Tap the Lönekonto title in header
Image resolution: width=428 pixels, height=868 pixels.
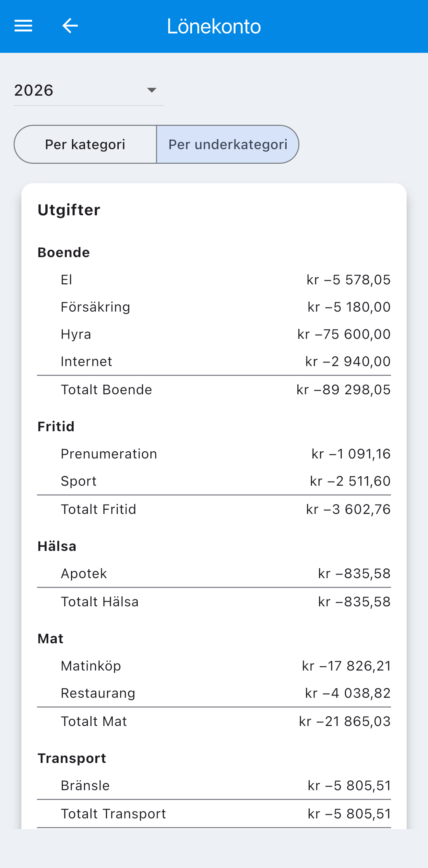click(x=214, y=26)
